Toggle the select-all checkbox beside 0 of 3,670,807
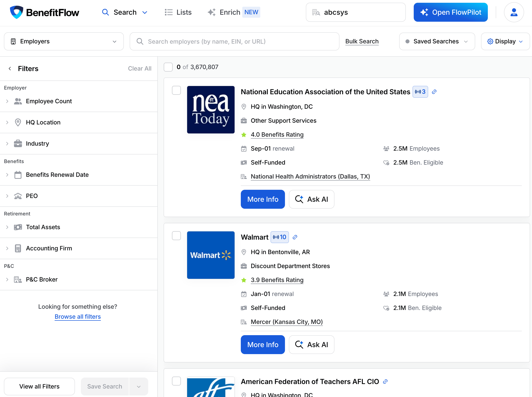The image size is (532, 397). coord(168,67)
